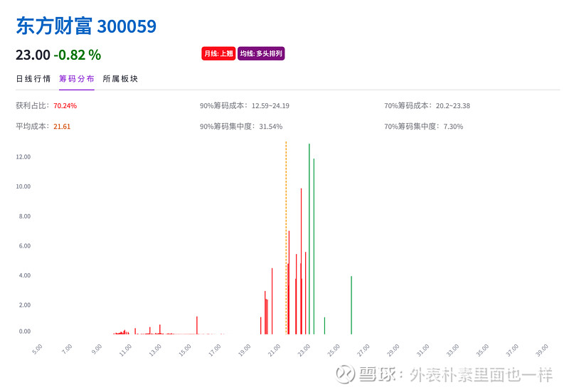Click the 平均成本 value 21.61
Viewport: 569px width, 392px height.
tap(62, 127)
